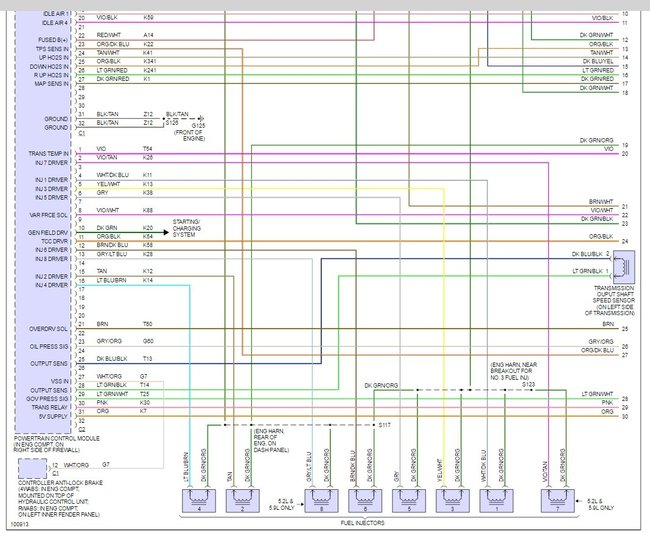Click the PNK wire label at pin 29
The height and width of the screenshot is (533, 650).
click(608, 403)
